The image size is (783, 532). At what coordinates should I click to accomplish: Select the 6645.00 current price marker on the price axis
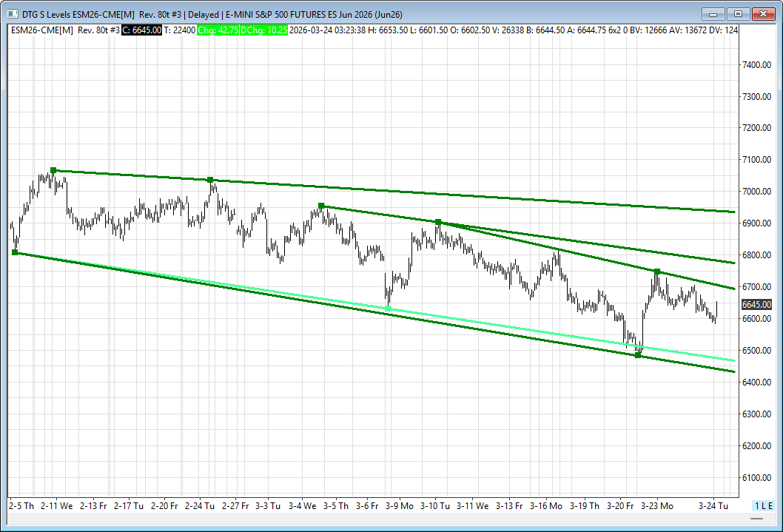click(756, 304)
